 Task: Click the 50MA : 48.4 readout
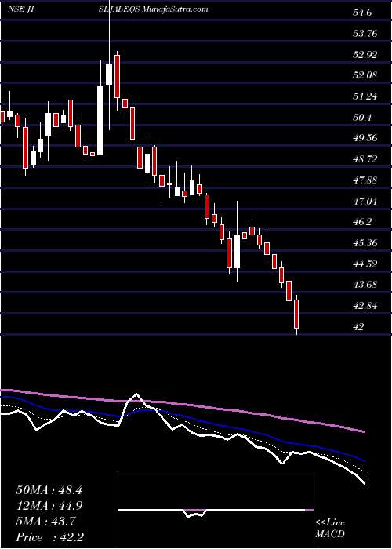pyautogui.click(x=49, y=490)
